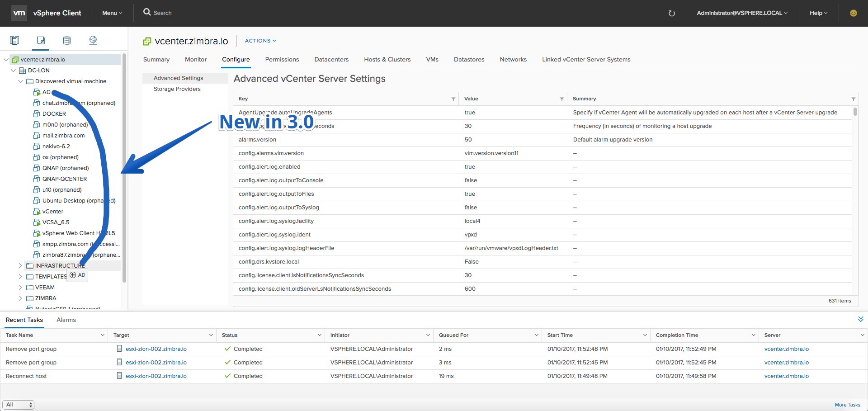Open the ACTIONS dropdown
Viewport: 868px width, 411px height.
point(260,41)
